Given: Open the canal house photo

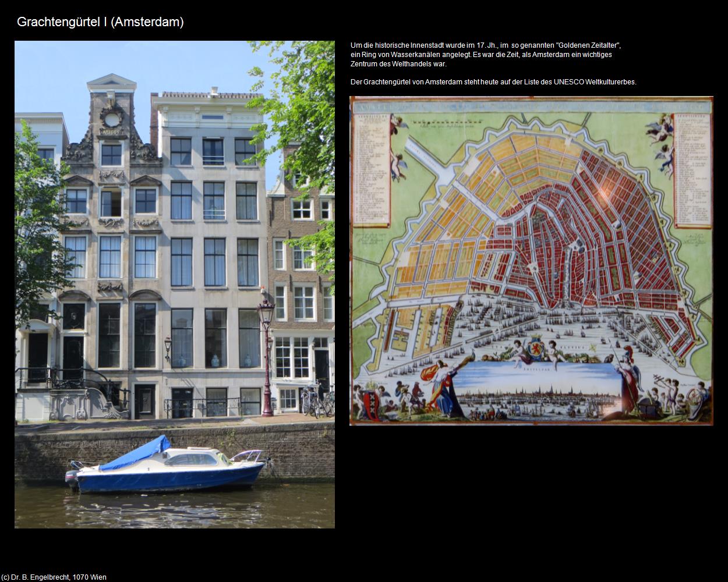Looking at the screenshot, I should 175,285.
